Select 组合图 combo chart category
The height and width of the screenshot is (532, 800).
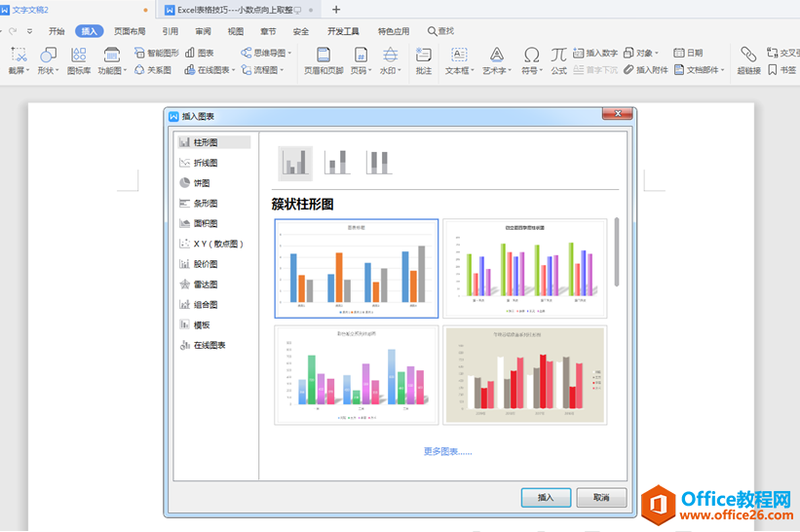click(213, 305)
